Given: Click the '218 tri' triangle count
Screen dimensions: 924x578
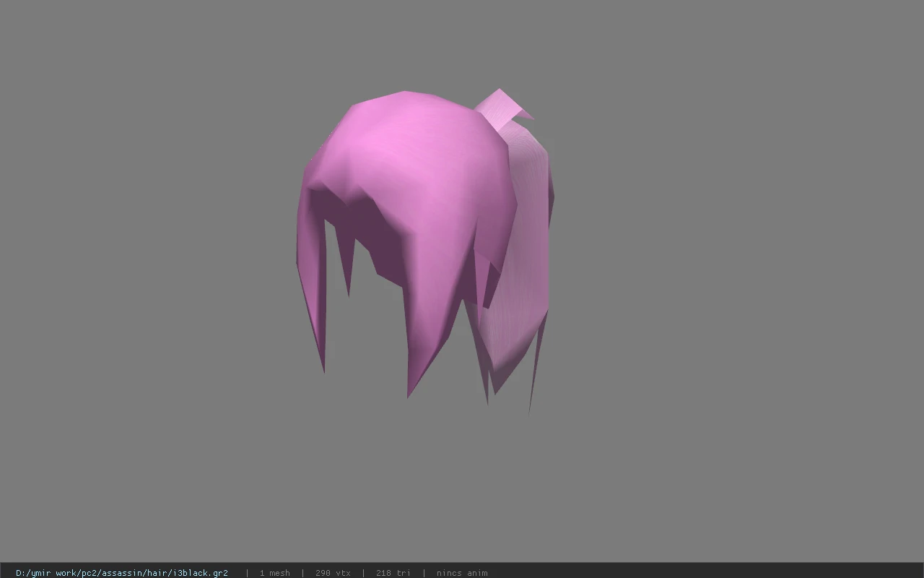Looking at the screenshot, I should 393,573.
